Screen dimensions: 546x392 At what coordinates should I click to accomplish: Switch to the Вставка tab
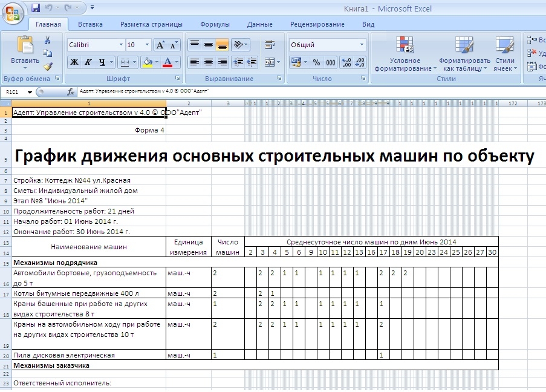click(x=90, y=24)
